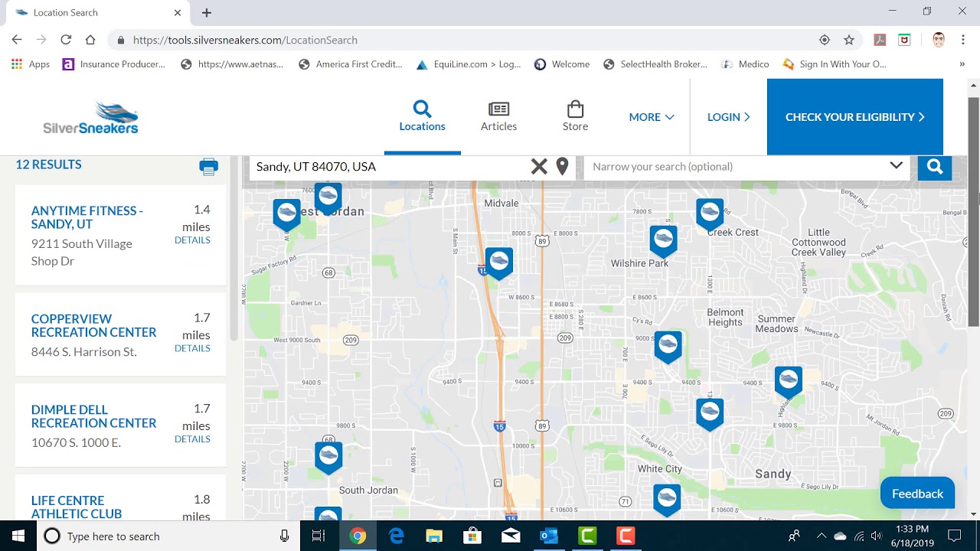This screenshot has width=980, height=551.
Task: Select the map pin on Highland Dr at 9400 S
Action: (789, 381)
